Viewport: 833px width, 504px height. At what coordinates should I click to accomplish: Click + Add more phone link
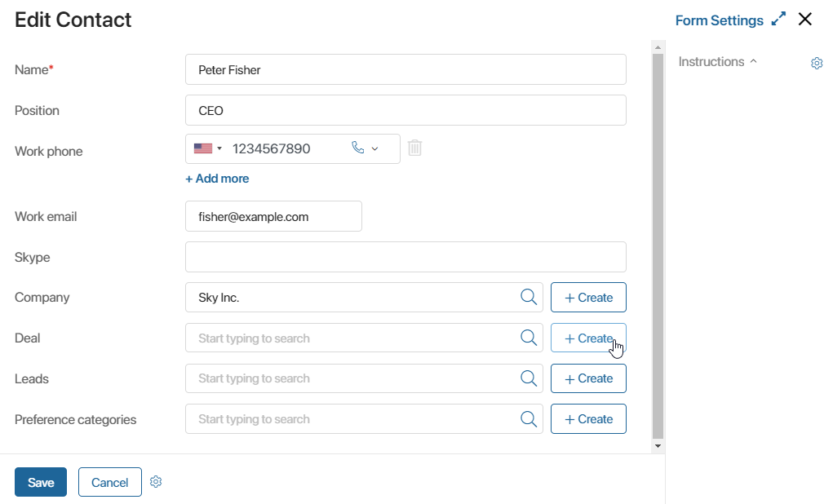[x=217, y=179]
